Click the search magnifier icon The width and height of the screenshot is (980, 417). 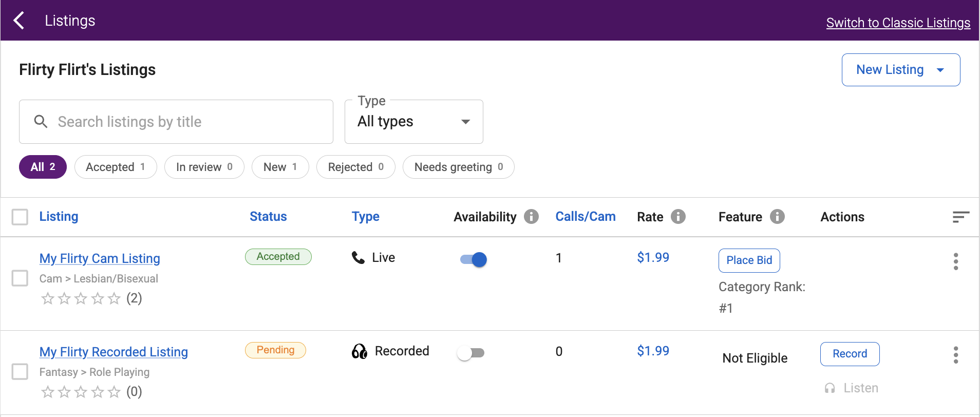pyautogui.click(x=41, y=122)
